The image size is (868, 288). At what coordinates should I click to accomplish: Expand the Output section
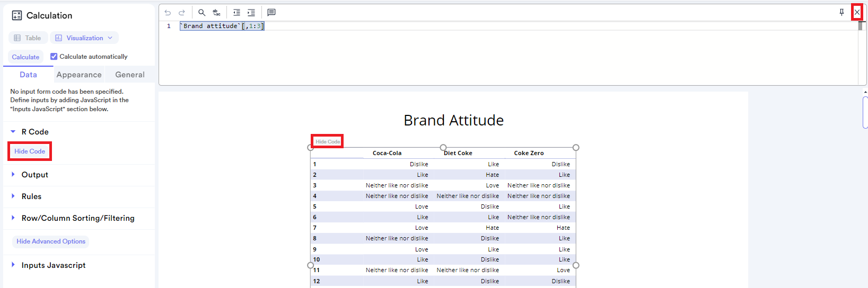tap(34, 175)
